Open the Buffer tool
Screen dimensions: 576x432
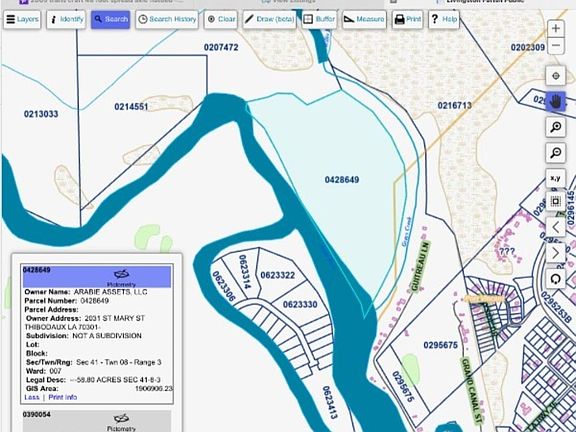[x=319, y=19]
